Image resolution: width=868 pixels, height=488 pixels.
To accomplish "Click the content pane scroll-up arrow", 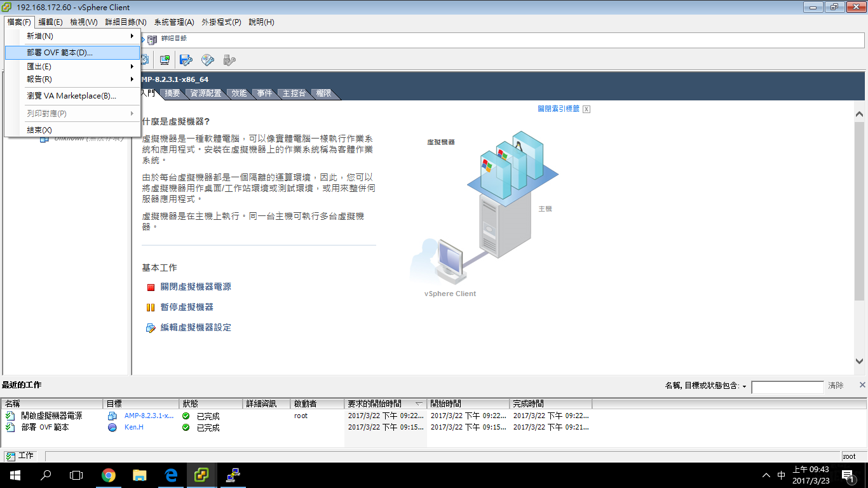I will point(859,115).
